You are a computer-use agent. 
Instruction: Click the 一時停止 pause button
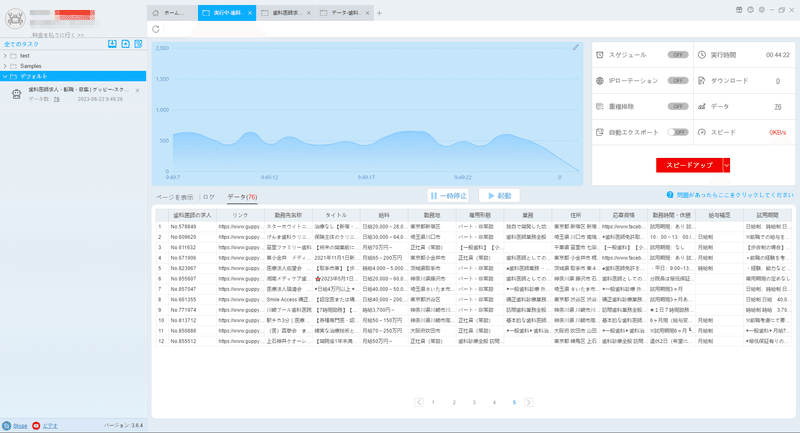point(448,196)
